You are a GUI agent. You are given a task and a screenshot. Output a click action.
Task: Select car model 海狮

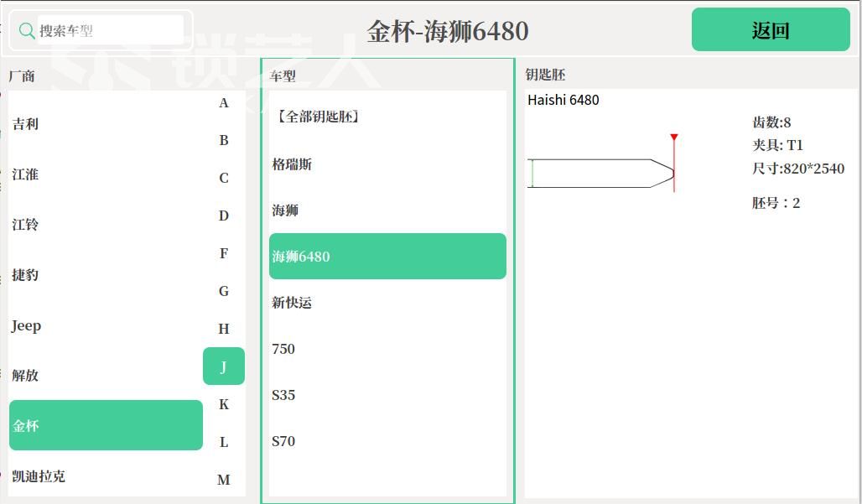(x=387, y=210)
